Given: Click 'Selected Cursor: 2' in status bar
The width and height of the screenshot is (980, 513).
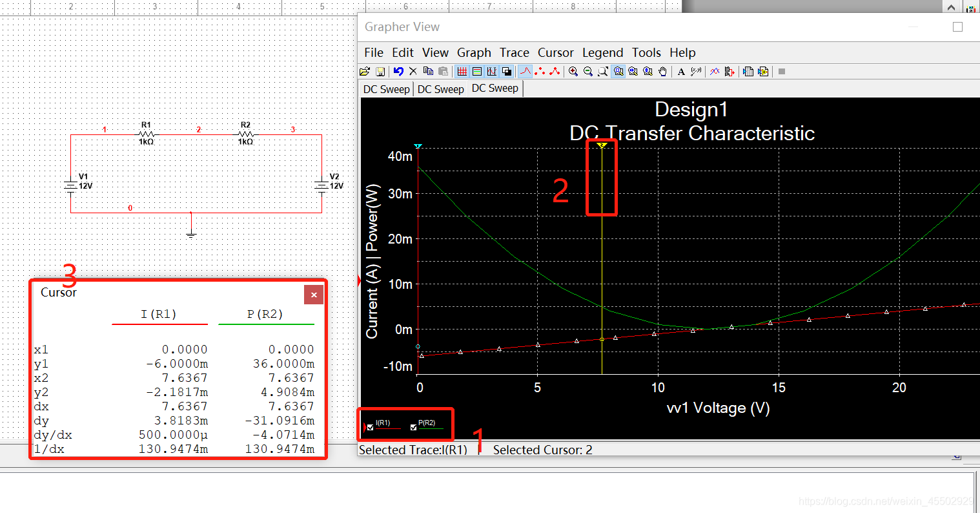Looking at the screenshot, I should (x=543, y=450).
